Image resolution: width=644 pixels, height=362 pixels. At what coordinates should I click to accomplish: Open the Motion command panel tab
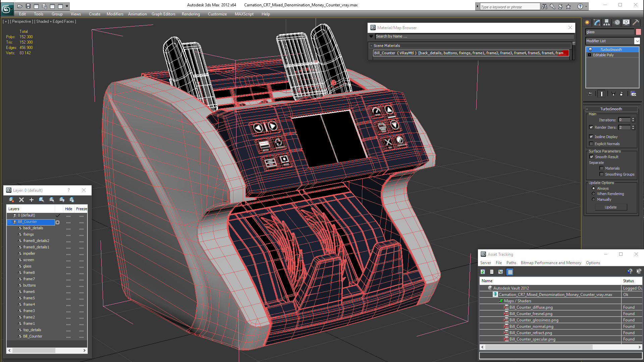[x=616, y=22]
